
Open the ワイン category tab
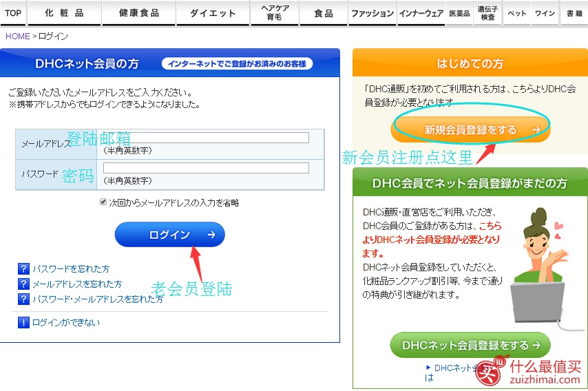tap(545, 13)
